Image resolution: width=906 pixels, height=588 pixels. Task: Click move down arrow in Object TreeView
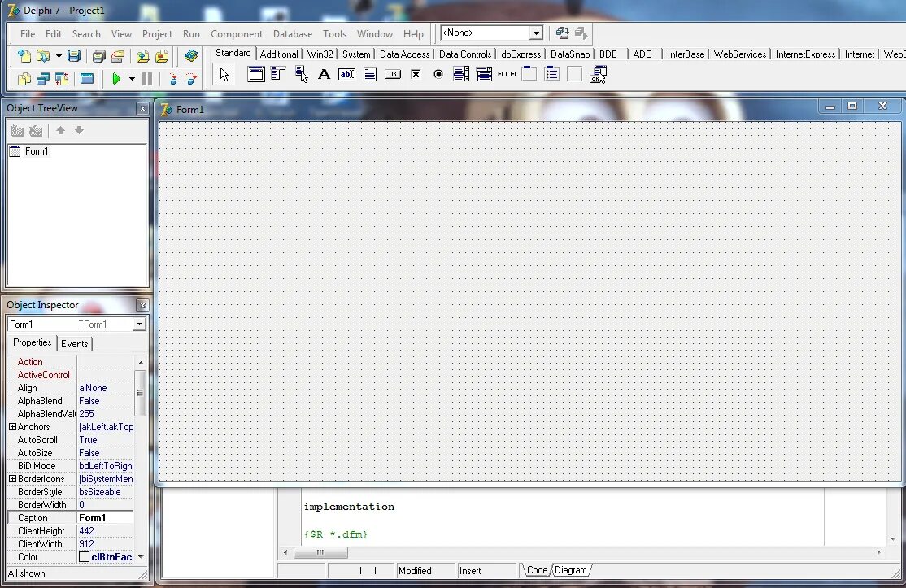point(79,131)
